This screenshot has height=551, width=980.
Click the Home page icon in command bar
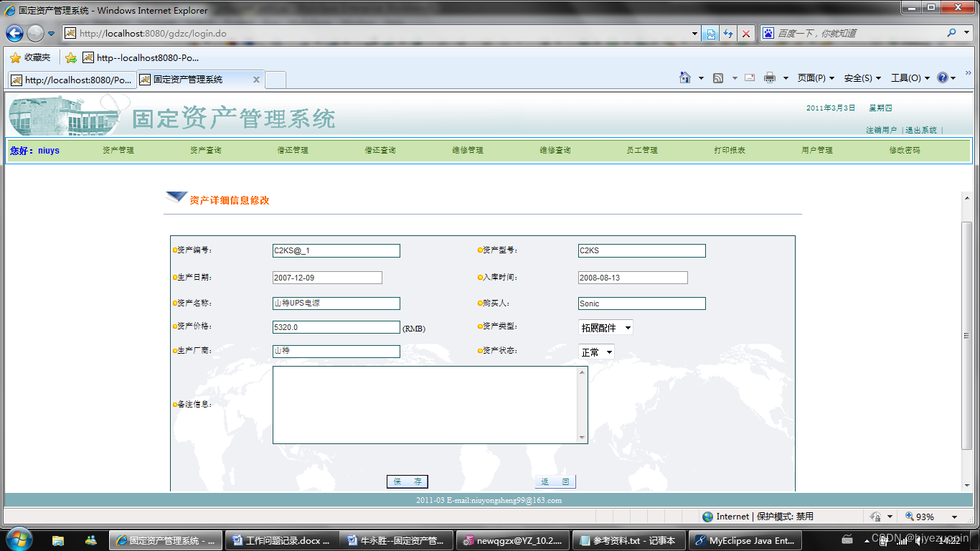[x=685, y=77]
